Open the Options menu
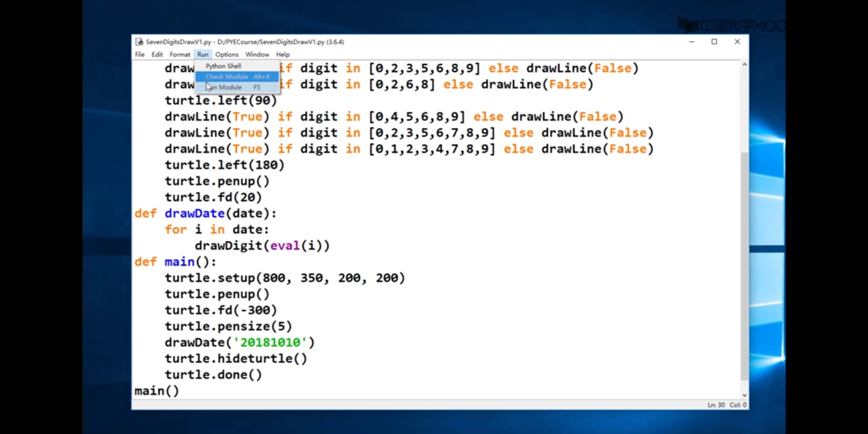Screen dimensions: 868x434 [227, 54]
